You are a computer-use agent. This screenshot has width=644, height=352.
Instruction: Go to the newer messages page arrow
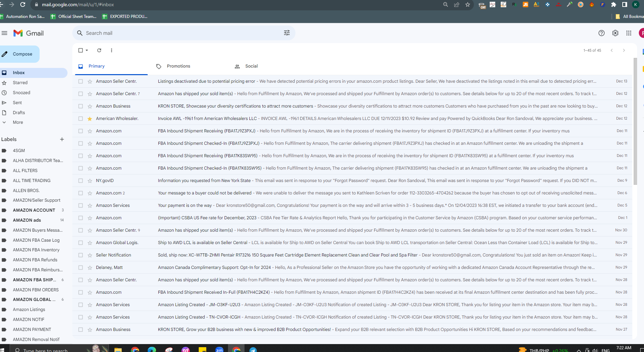[612, 50]
